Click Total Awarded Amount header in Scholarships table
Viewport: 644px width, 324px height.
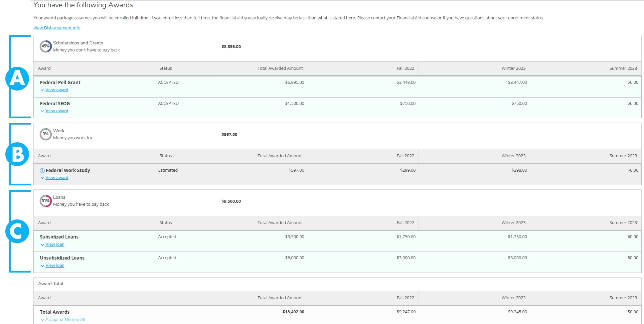click(x=280, y=68)
